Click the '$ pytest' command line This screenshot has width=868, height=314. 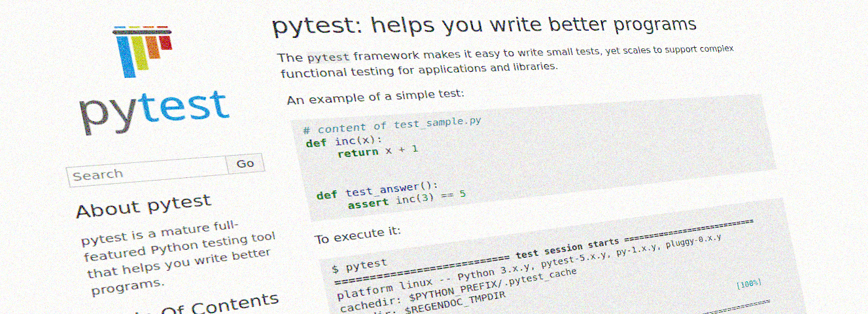coord(359,265)
